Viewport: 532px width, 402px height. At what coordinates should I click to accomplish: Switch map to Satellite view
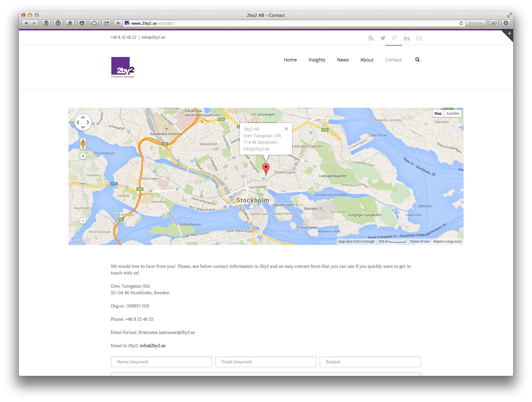[453, 113]
